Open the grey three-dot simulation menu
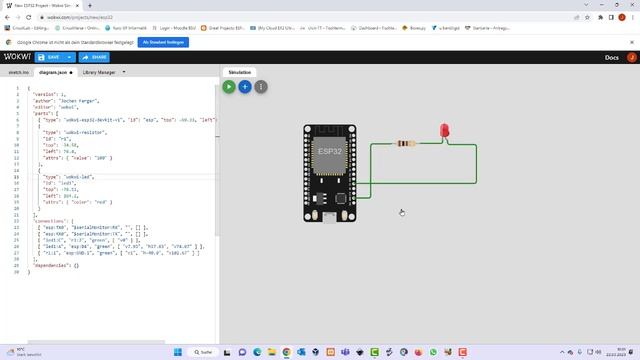Screen dimensions: 640x360 (x=261, y=87)
